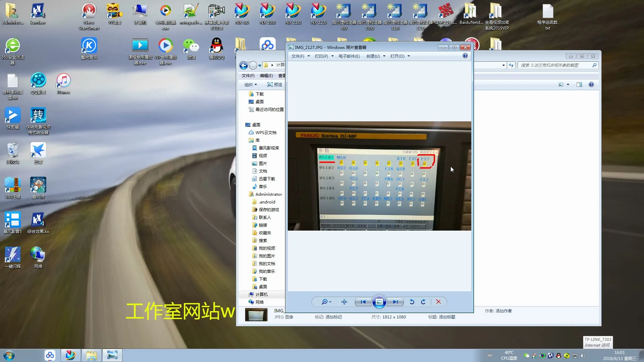Toggle the Explorer preview pane button
Viewport: 644px width, 362px height.
click(579, 84)
